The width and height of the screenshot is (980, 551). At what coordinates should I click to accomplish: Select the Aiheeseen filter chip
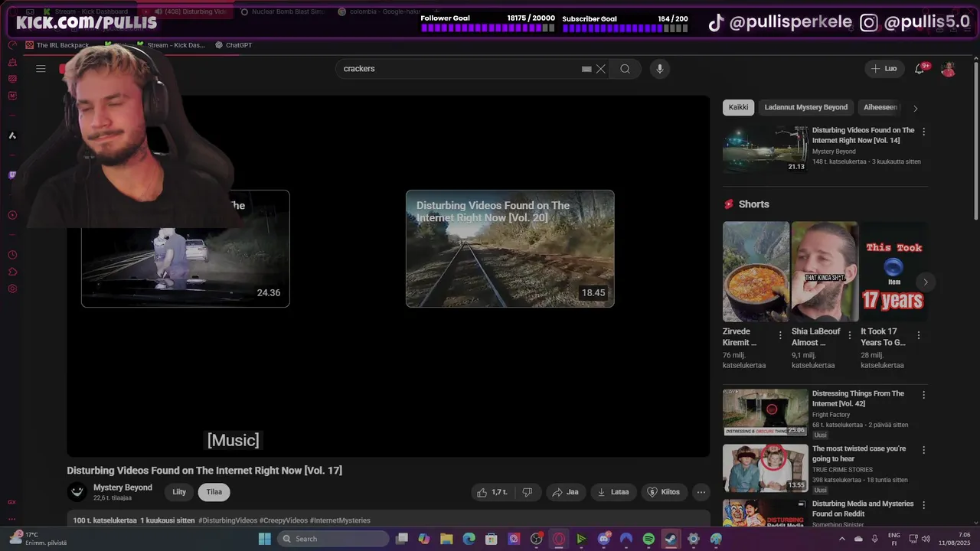tap(880, 108)
